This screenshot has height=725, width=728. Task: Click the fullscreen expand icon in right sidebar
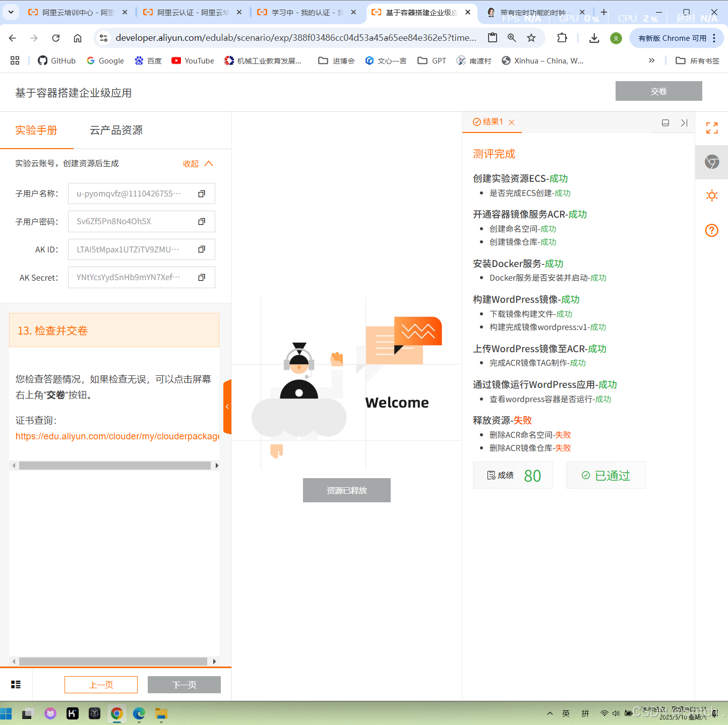point(711,127)
